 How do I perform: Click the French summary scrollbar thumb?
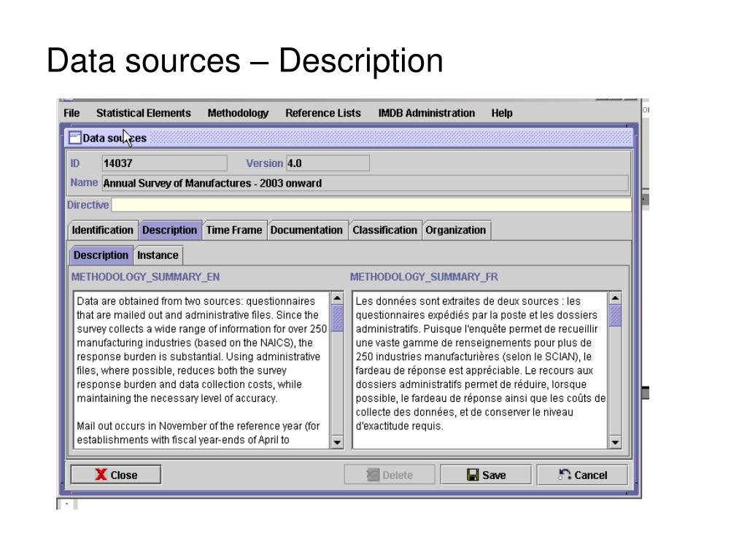click(x=615, y=316)
